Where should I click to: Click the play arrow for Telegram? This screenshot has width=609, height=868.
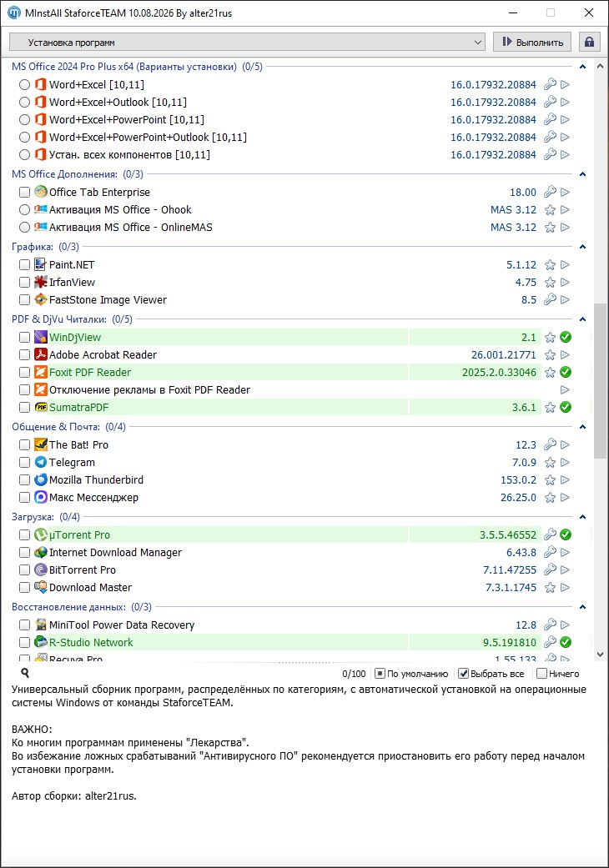click(566, 462)
